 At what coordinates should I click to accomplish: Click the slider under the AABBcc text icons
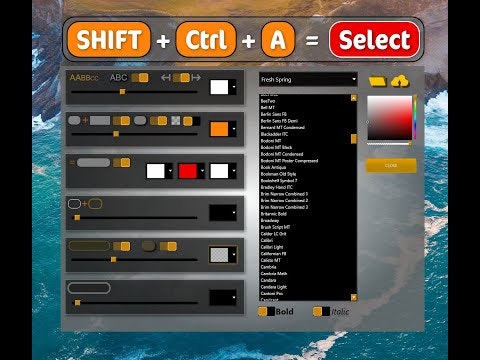point(134,92)
